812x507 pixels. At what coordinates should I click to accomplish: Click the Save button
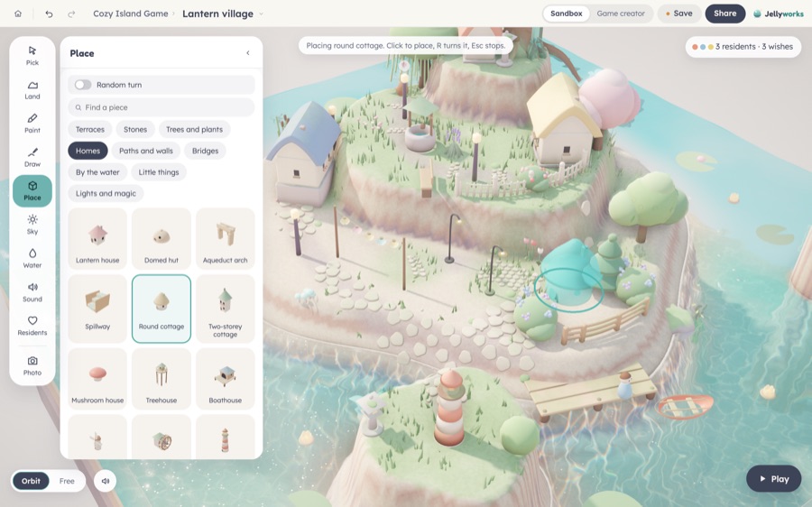coord(678,14)
